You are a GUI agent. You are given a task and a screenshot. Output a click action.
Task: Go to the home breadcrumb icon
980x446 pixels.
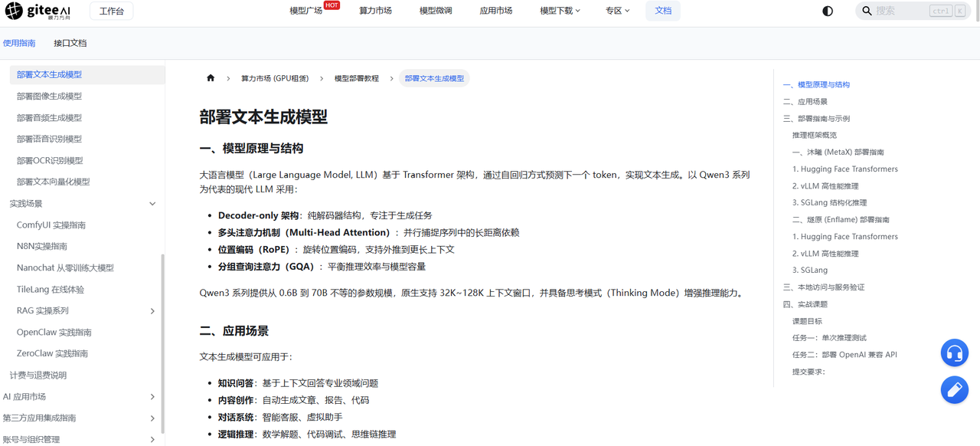click(211, 78)
